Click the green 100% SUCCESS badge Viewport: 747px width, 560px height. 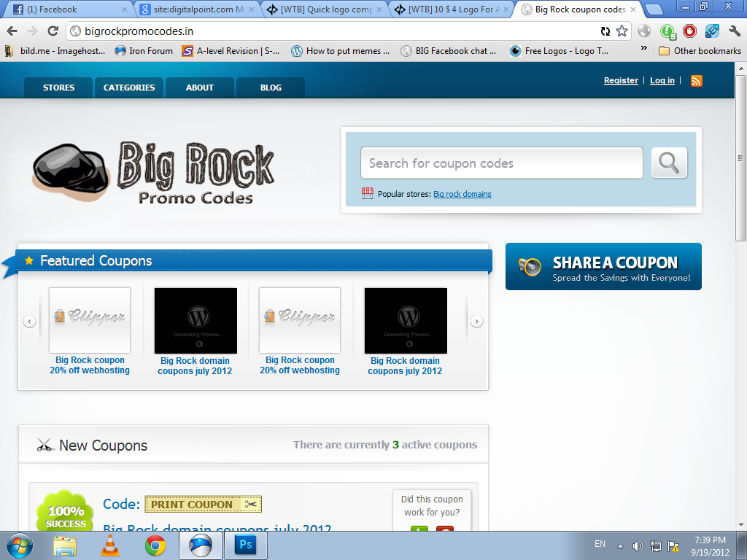click(66, 511)
